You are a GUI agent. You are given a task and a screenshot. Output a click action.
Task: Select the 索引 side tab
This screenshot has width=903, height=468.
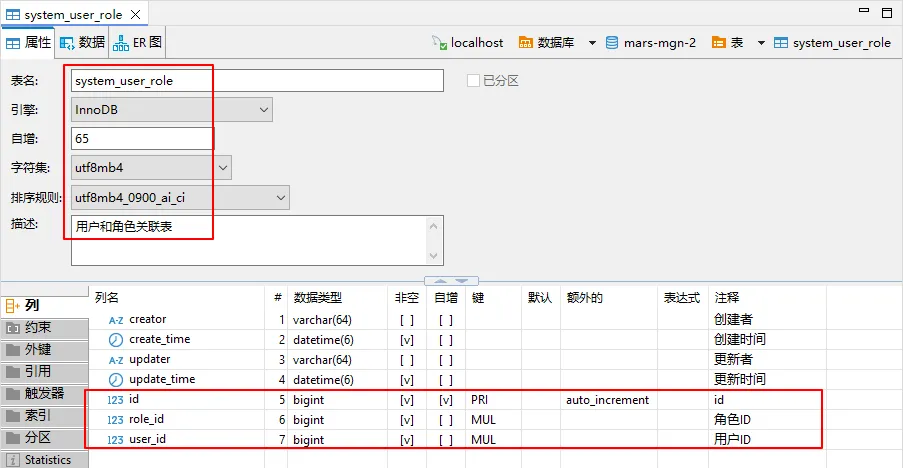click(x=44, y=415)
